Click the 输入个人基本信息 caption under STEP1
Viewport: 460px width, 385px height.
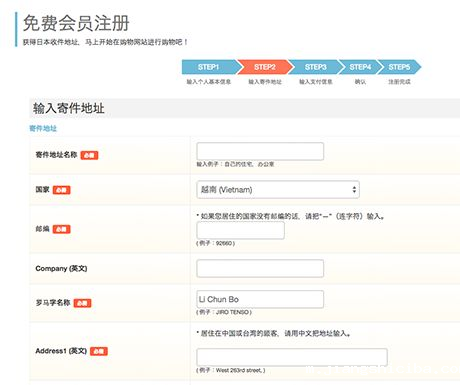coord(209,82)
